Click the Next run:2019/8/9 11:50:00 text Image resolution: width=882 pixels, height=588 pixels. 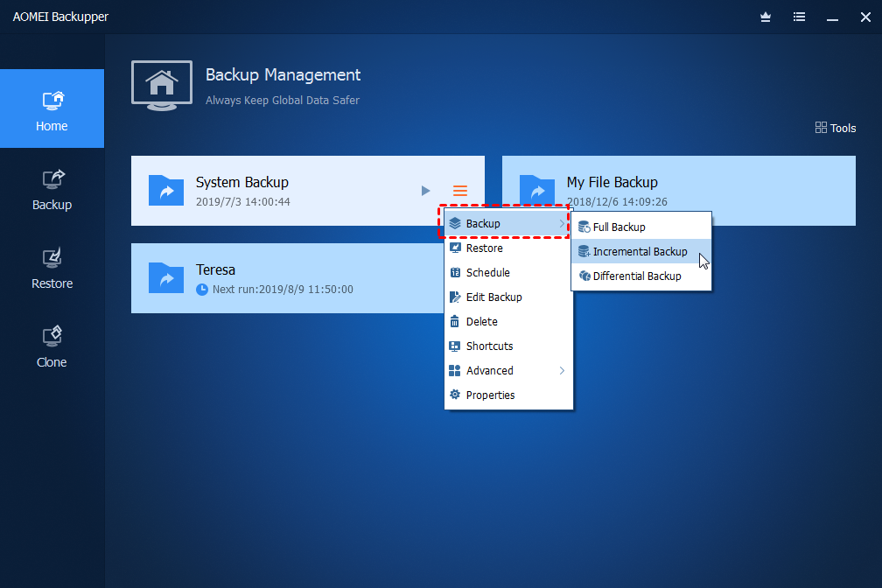point(283,290)
